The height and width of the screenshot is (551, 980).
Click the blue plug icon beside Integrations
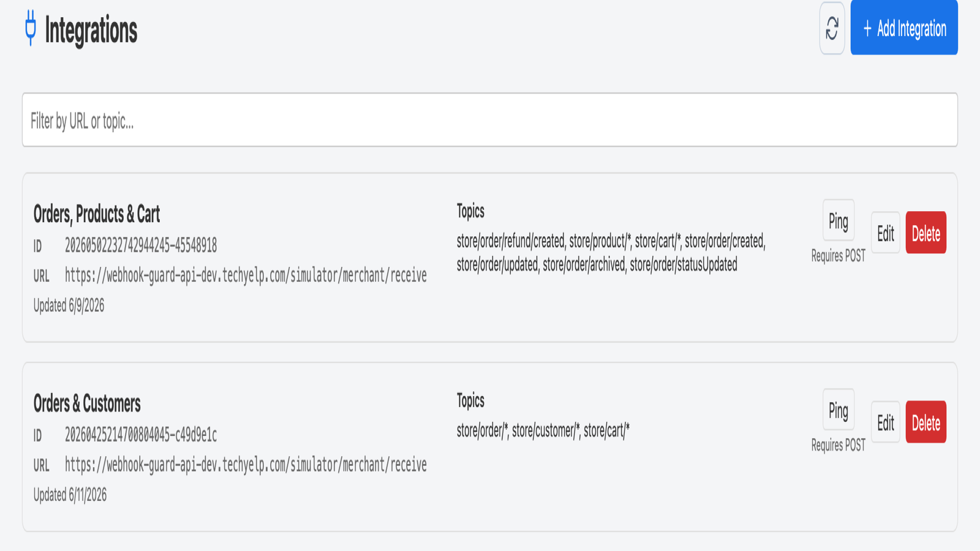click(x=31, y=28)
